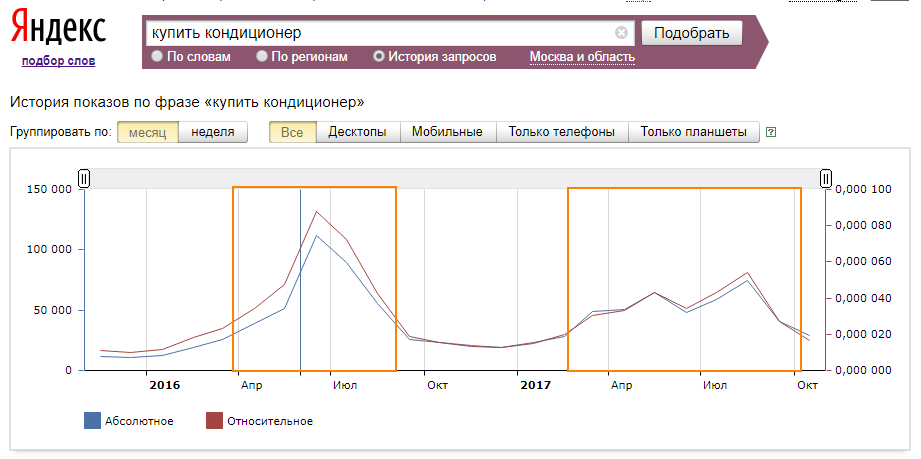Click the 'Подобрать' button
This screenshot has height=459, width=921.
pos(691,33)
